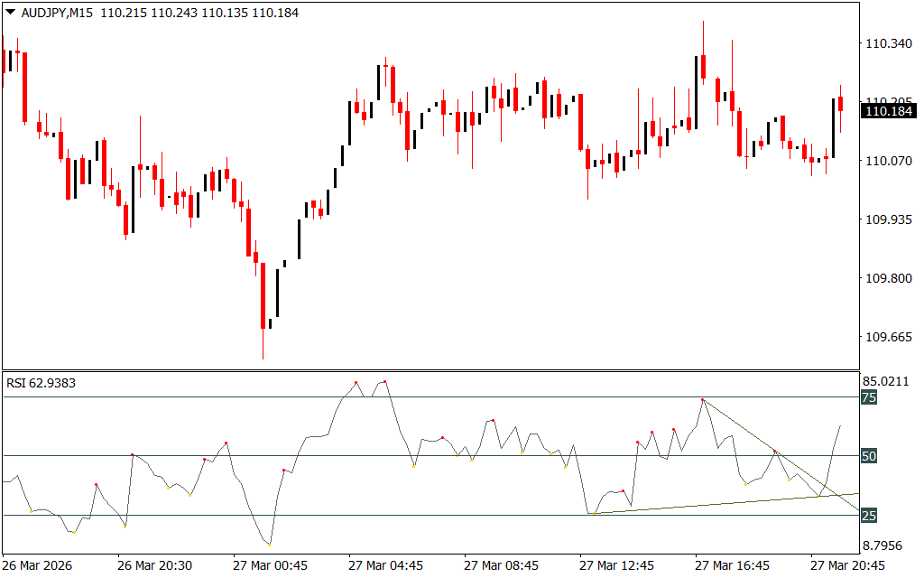Pick the 26 Mar 2026 date label

(38, 565)
